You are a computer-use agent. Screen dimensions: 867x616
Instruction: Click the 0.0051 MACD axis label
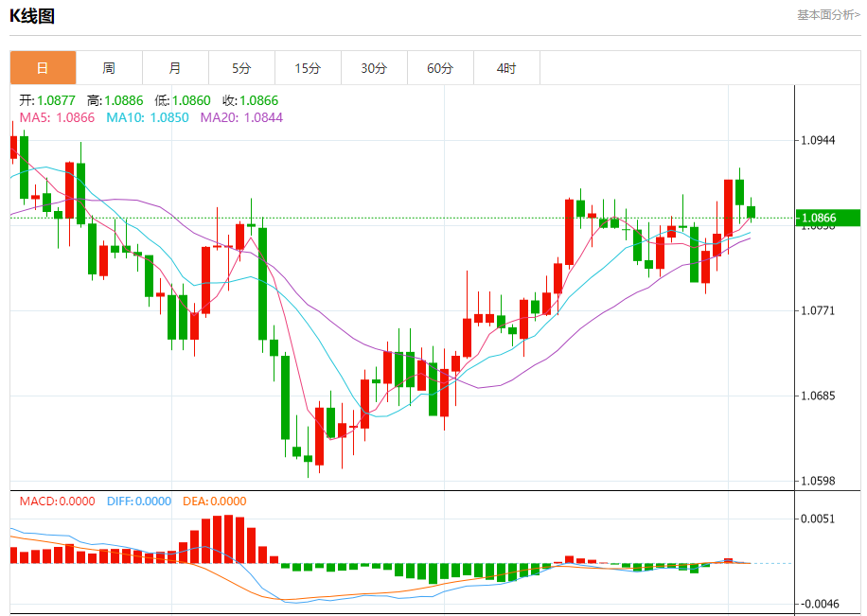pos(818,519)
